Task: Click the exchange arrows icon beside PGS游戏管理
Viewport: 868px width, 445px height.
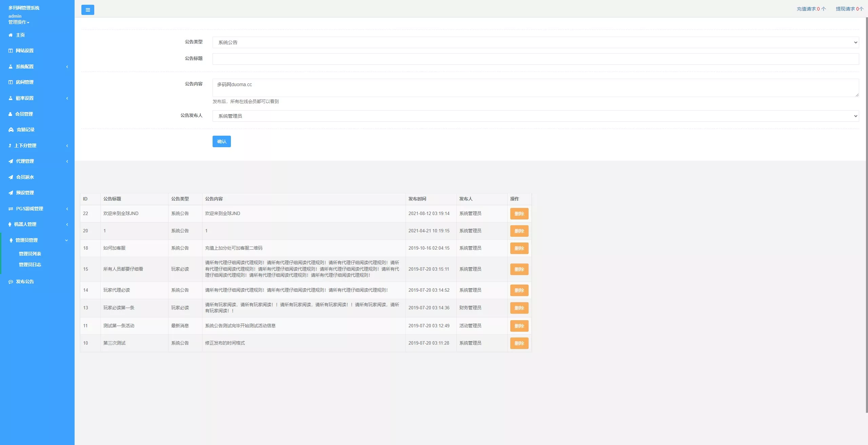Action: [x=11, y=209]
